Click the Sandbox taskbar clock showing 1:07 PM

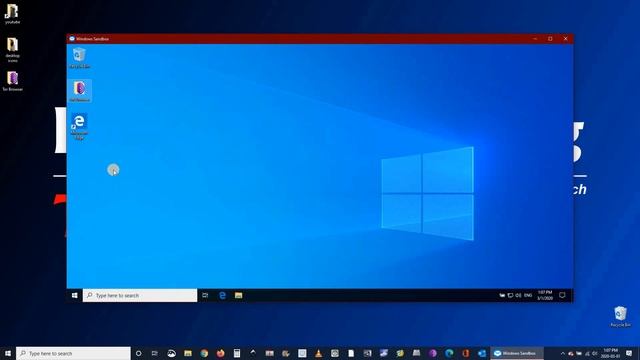click(545, 295)
